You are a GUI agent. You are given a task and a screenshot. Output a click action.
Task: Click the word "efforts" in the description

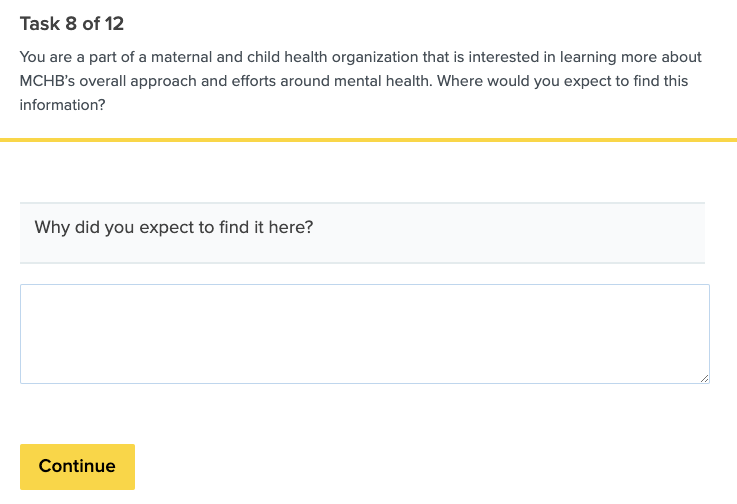pyautogui.click(x=264, y=81)
